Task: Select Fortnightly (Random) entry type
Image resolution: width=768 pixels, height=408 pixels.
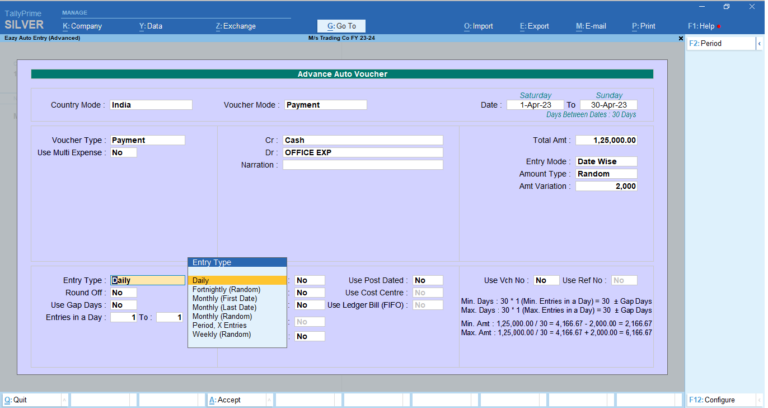Action: pyautogui.click(x=237, y=289)
